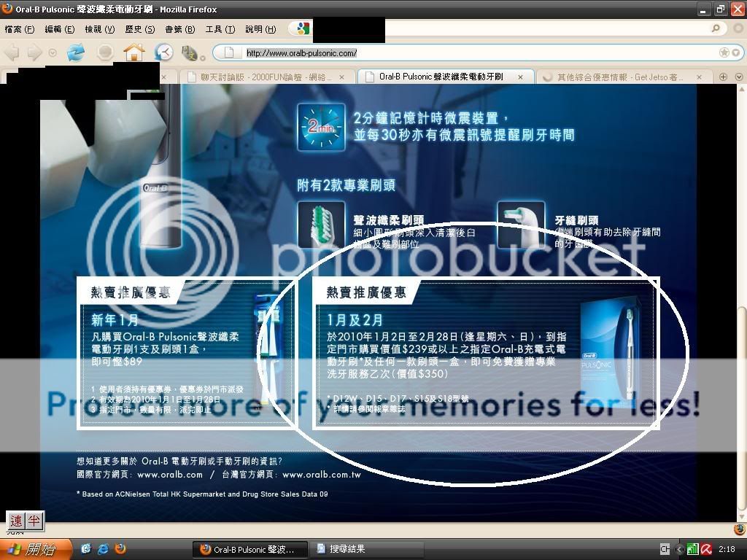Click the Stop loading icon
Screen dimensions: 747x560
(105, 52)
